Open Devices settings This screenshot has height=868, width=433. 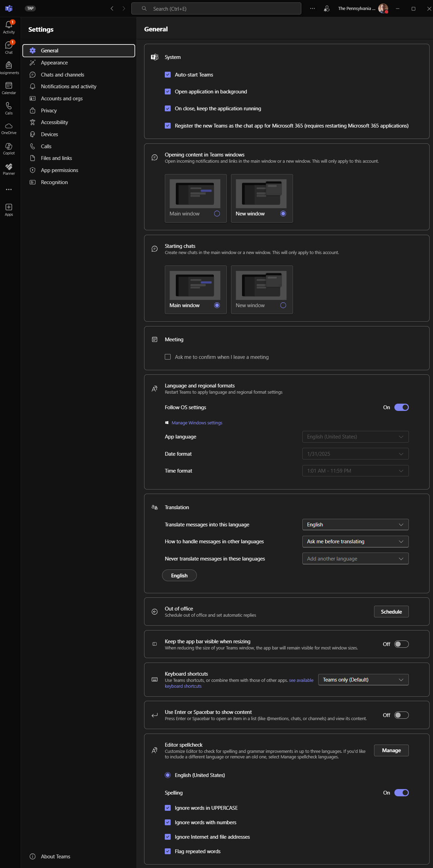[79, 134]
